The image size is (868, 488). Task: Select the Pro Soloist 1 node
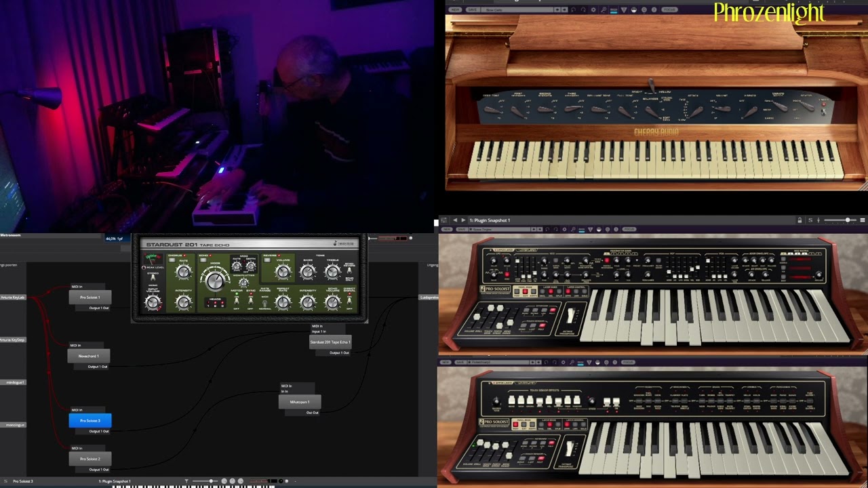click(90, 298)
